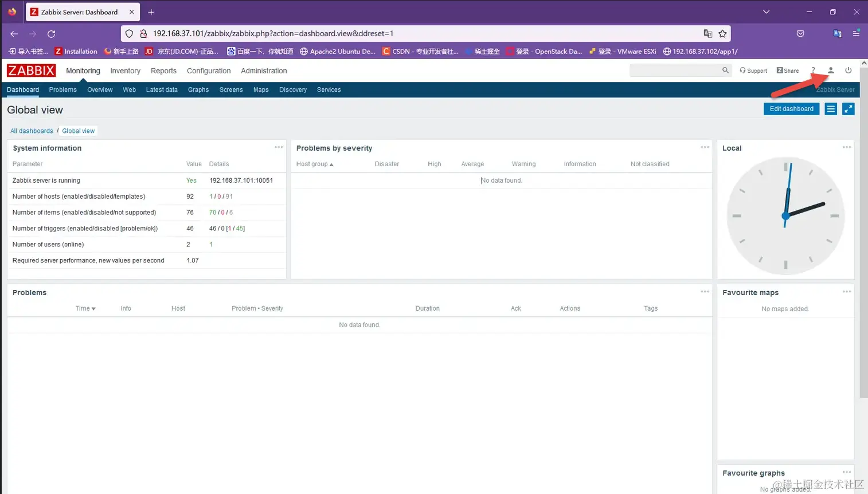Focus the Zabbix search field
868x494 pixels.
(675, 70)
